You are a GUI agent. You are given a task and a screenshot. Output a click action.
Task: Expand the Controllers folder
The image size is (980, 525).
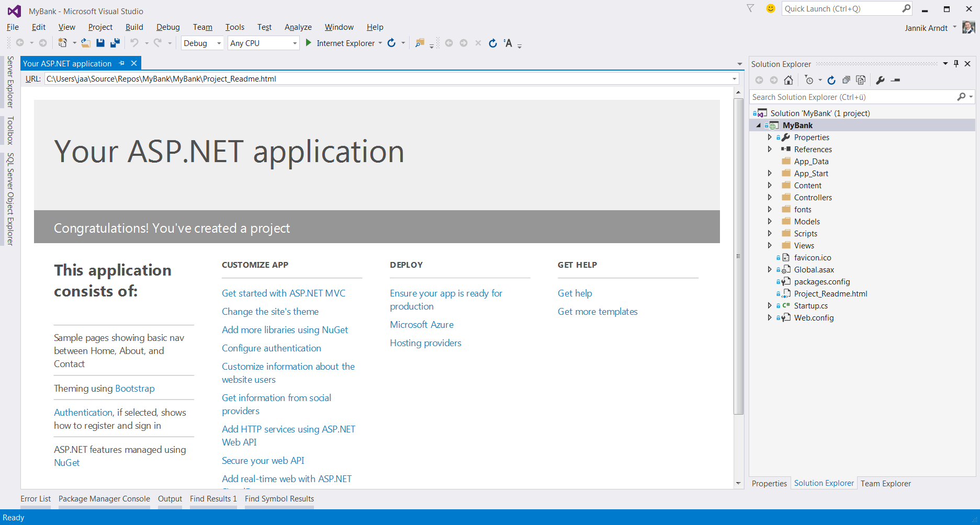770,197
